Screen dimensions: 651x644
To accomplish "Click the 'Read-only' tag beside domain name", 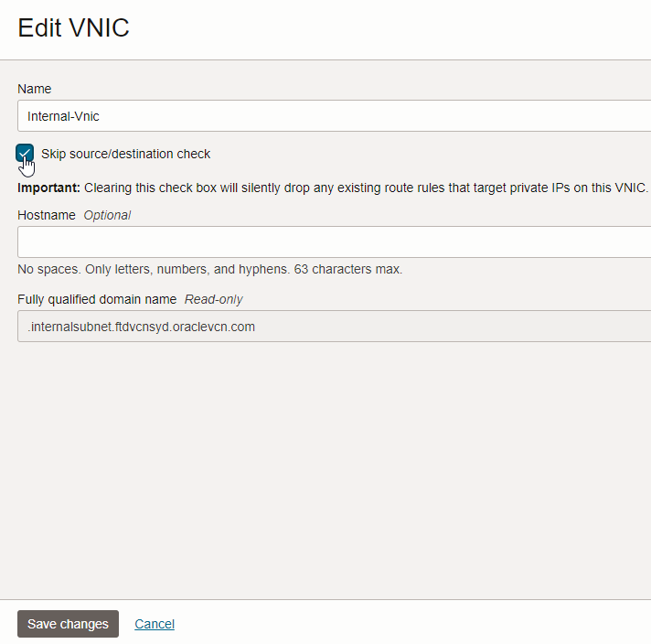I will [x=214, y=299].
